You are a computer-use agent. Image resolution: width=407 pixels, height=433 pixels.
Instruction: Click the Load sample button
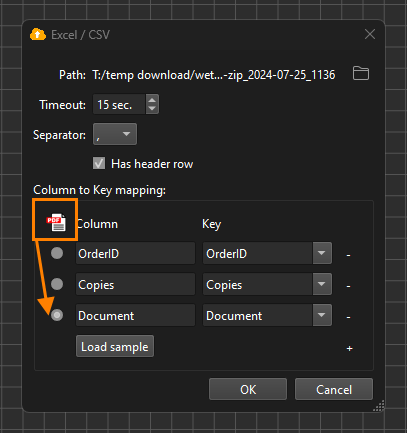coord(115,346)
